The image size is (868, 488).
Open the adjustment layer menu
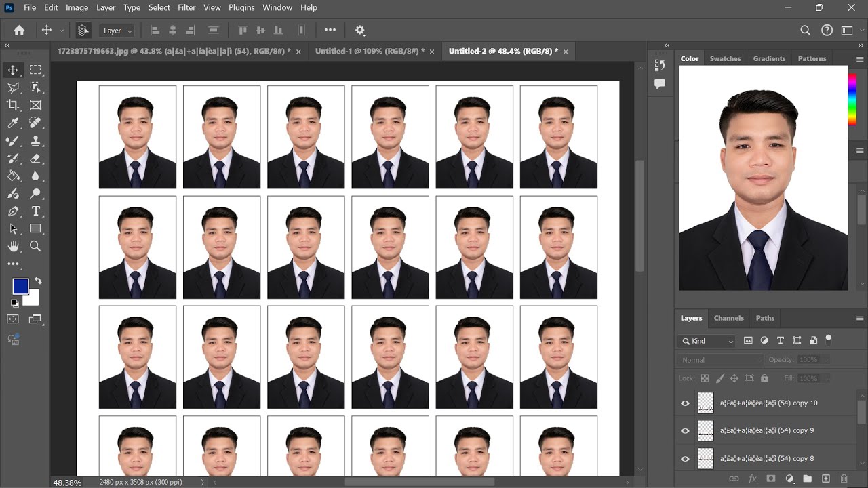tap(789, 479)
